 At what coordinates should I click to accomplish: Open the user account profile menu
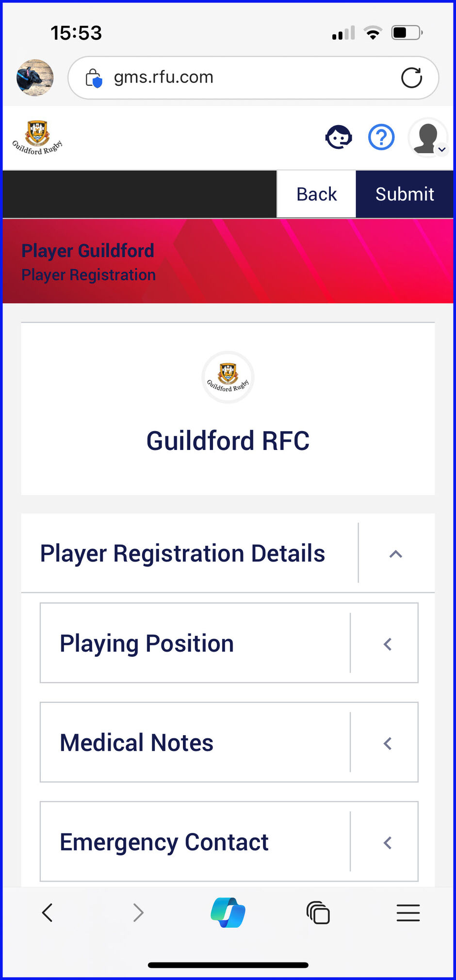point(428,139)
